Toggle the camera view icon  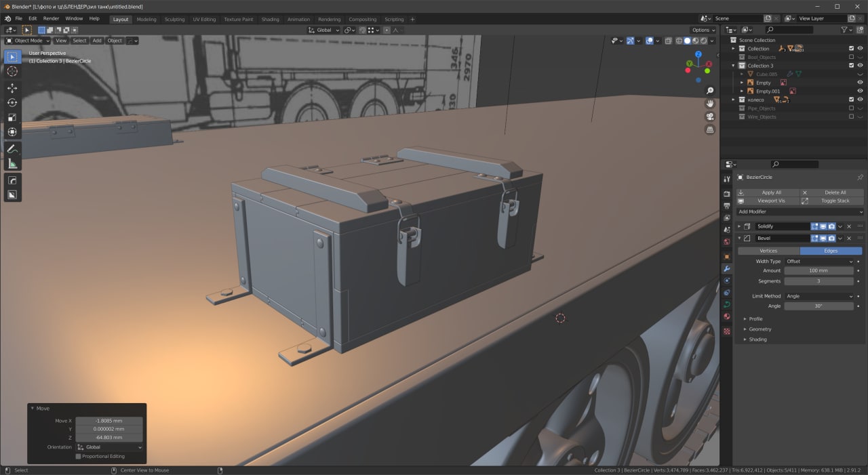710,117
